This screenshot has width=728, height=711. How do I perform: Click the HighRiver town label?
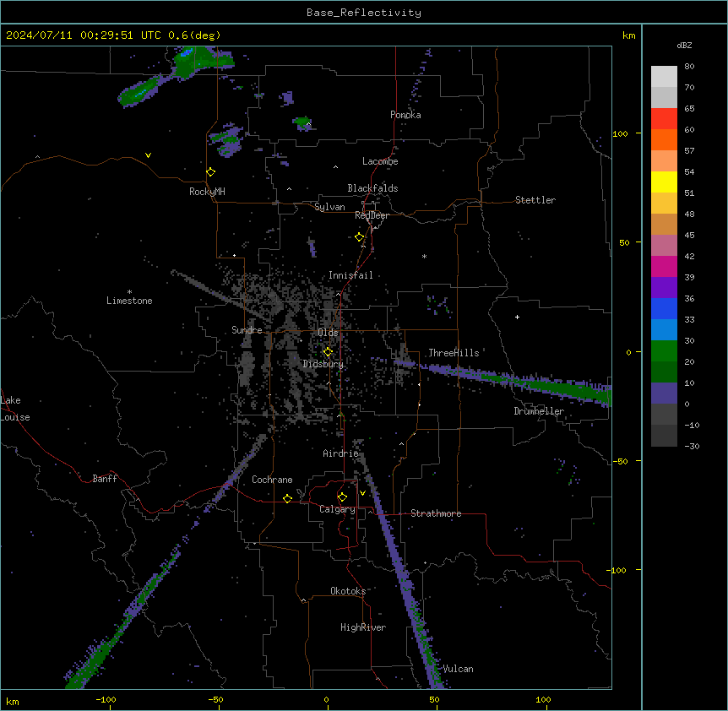[x=363, y=627]
